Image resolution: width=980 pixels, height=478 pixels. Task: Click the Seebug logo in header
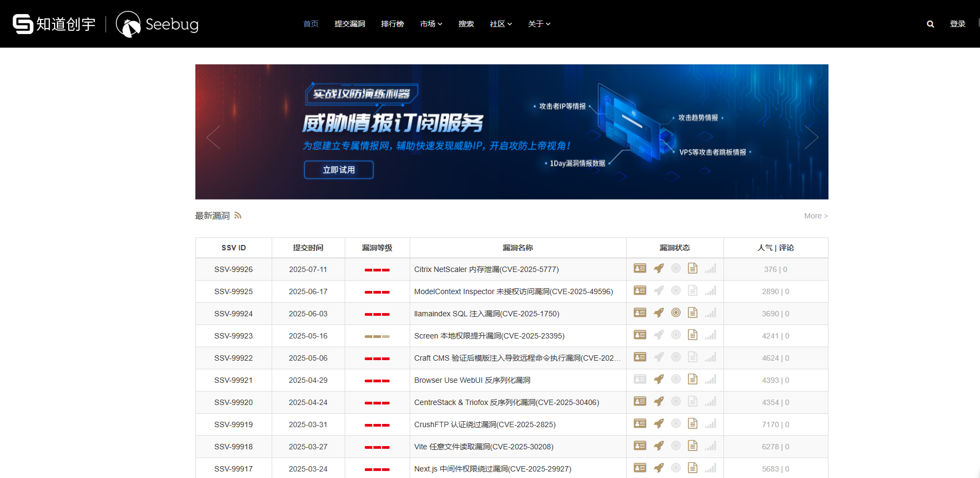coord(157,24)
